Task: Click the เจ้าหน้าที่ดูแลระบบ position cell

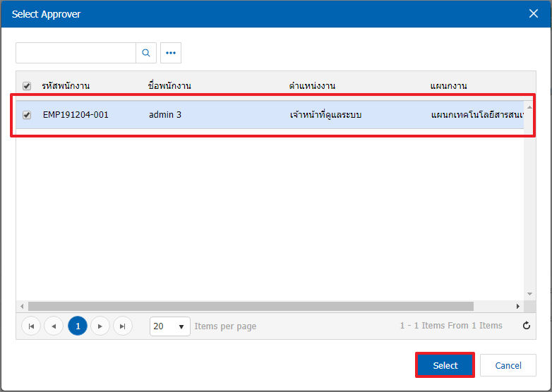Action: pos(325,115)
